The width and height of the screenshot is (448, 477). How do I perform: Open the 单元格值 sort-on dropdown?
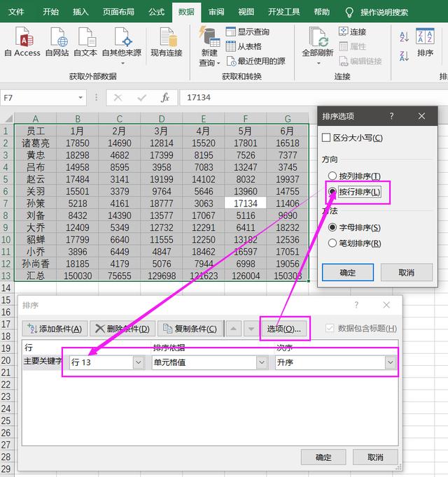(261, 362)
